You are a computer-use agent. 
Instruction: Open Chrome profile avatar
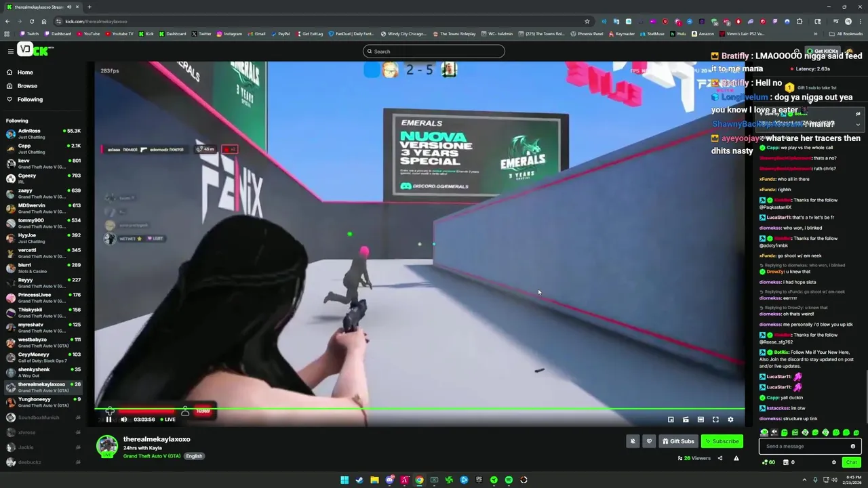848,21
